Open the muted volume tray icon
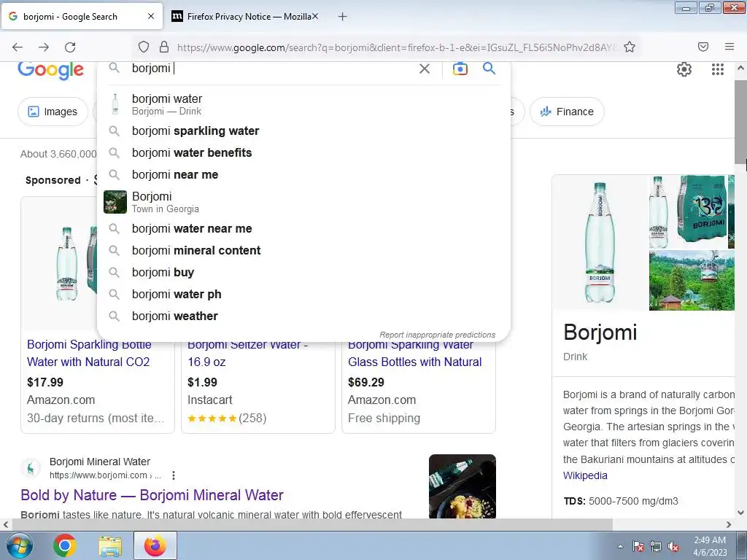747x560 pixels. coord(673,547)
